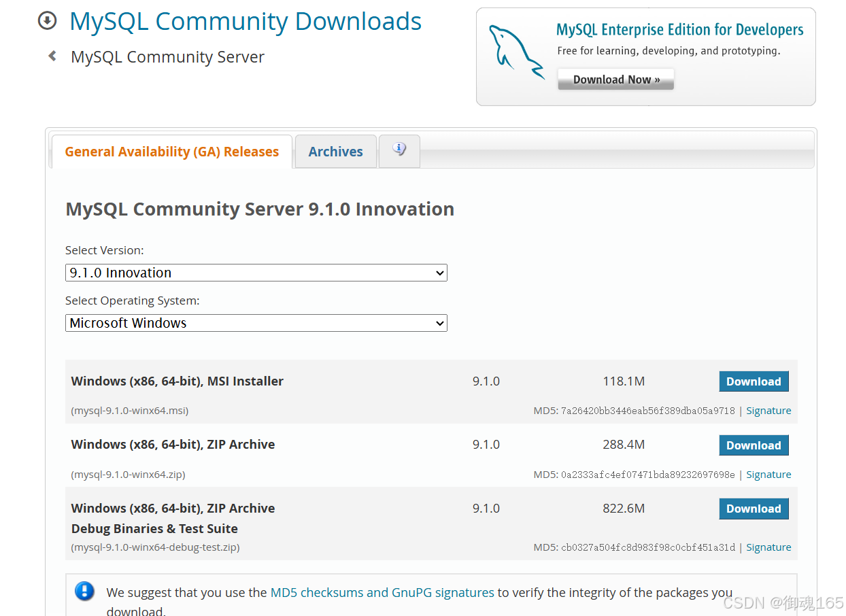Click the back chevron beside MySQL Community Server

coord(52,56)
